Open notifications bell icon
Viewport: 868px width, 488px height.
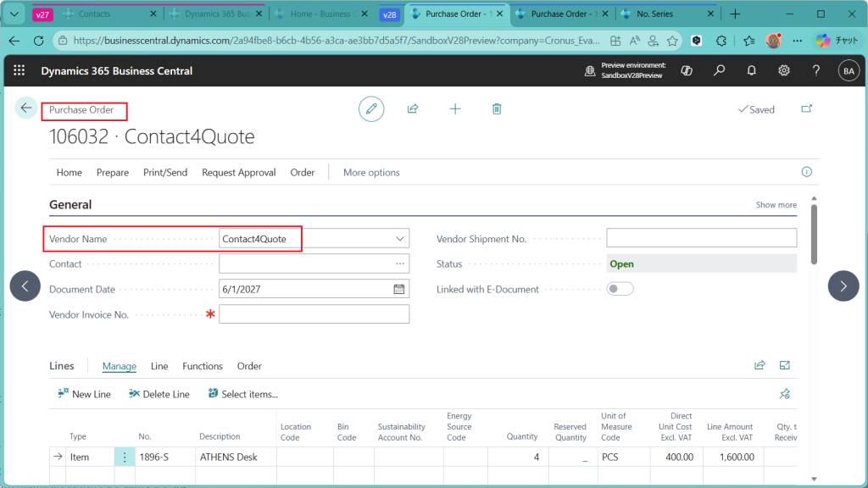click(751, 71)
